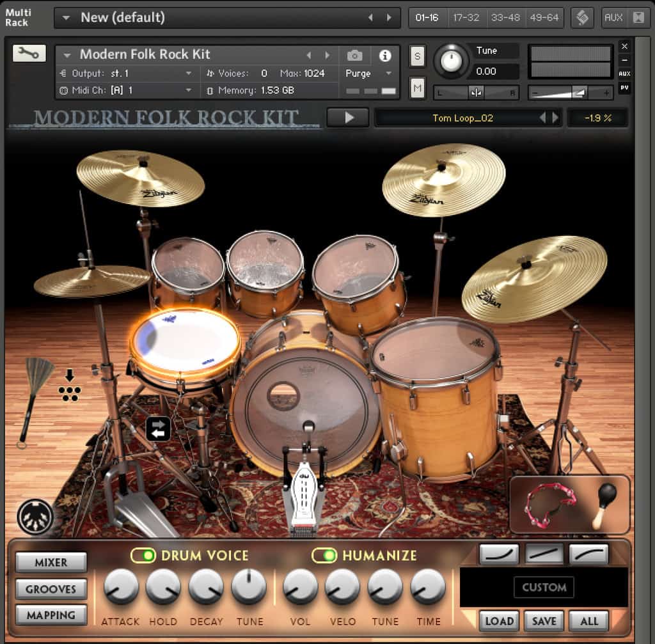Open the Grooves tab
This screenshot has width=655, height=644.
pos(51,589)
